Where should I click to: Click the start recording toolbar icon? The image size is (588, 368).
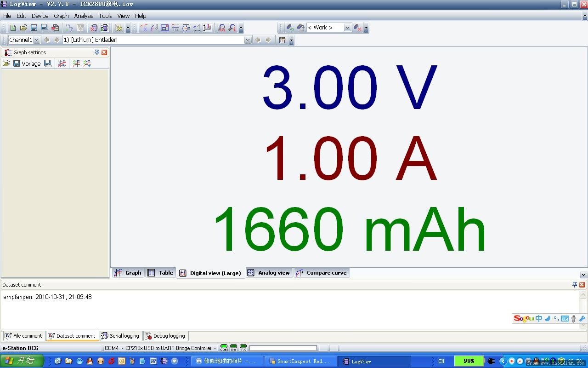(104, 28)
